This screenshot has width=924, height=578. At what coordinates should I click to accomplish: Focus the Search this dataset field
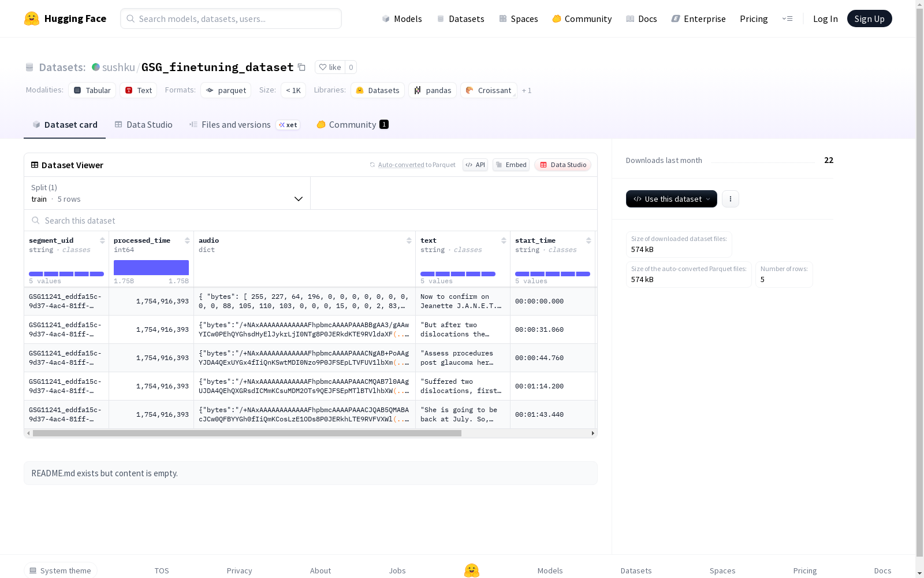pos(311,220)
